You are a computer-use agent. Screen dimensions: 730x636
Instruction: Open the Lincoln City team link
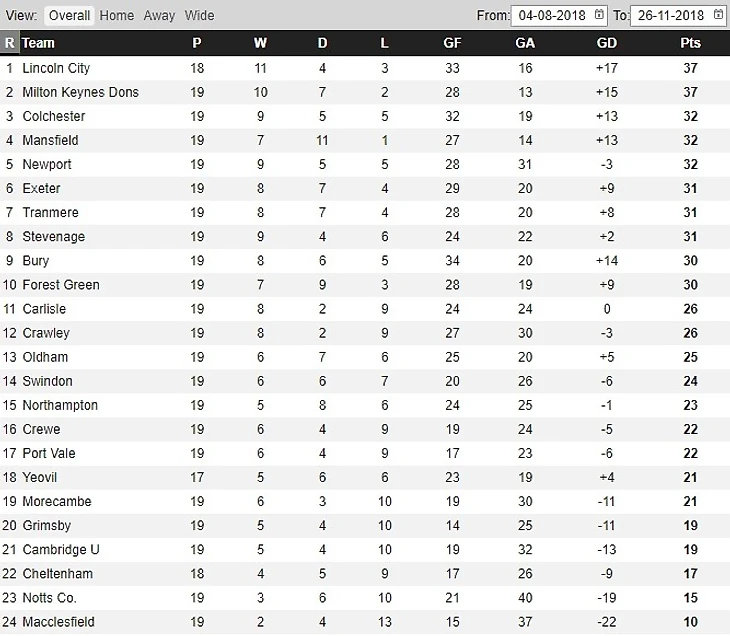pos(56,68)
